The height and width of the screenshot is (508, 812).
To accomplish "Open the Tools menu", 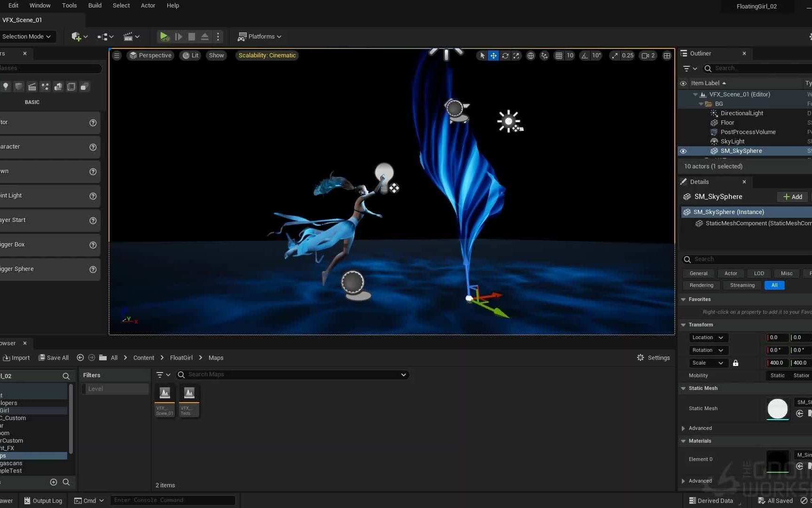I will click(69, 5).
